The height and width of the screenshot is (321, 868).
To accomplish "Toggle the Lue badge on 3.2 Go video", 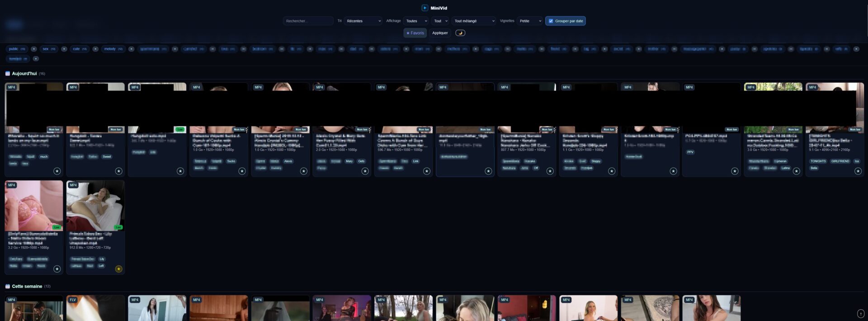I will pyautogui.click(x=57, y=227).
